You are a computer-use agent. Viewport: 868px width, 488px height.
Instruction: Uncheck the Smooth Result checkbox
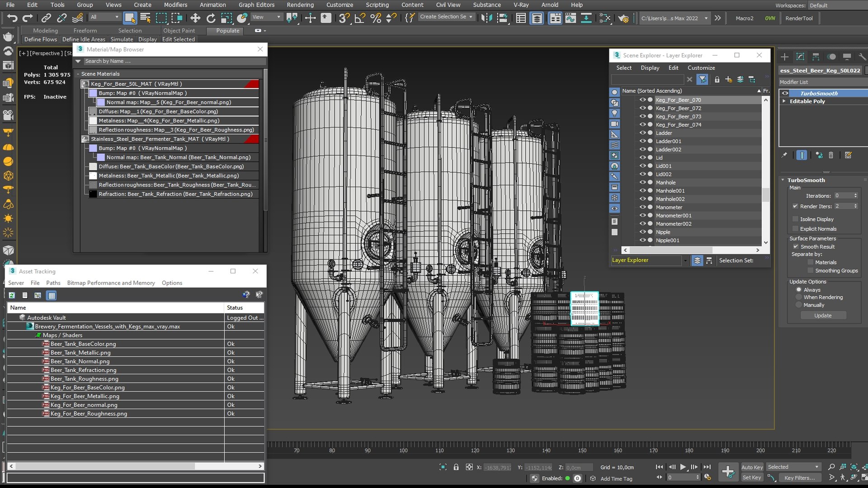pos(796,247)
